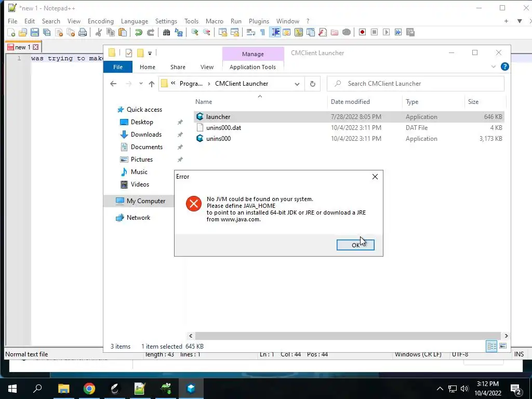The height and width of the screenshot is (399, 532).
Task: Open the Plugins menu in Notepad++
Action: click(259, 21)
